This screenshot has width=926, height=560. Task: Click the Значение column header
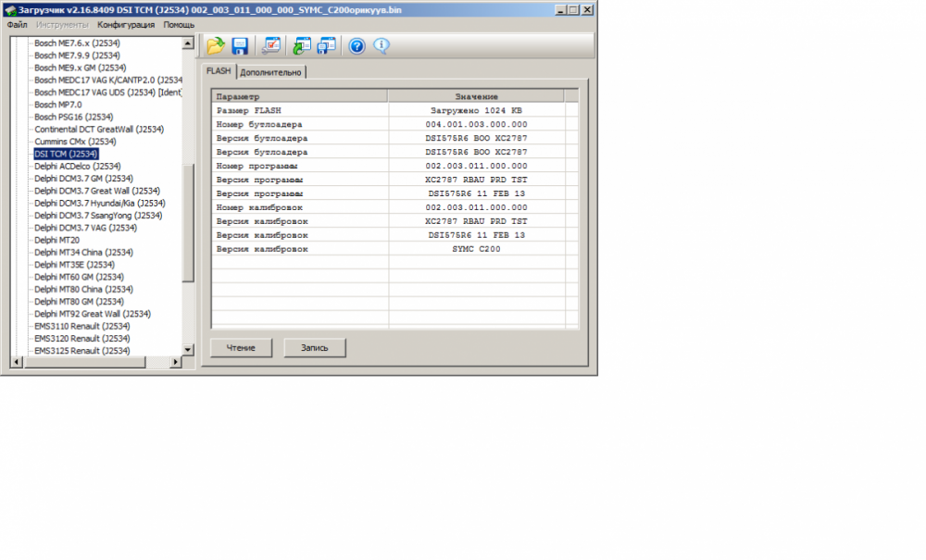point(476,96)
